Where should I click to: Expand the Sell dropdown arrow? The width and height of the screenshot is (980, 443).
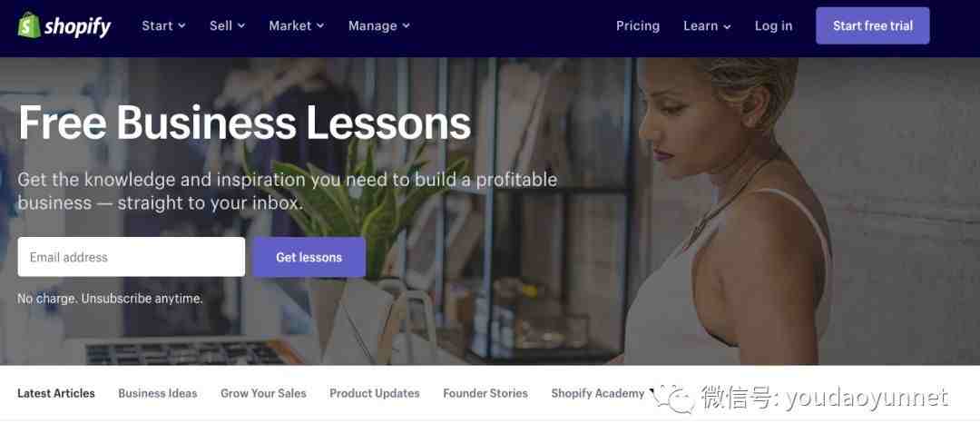[x=241, y=25]
